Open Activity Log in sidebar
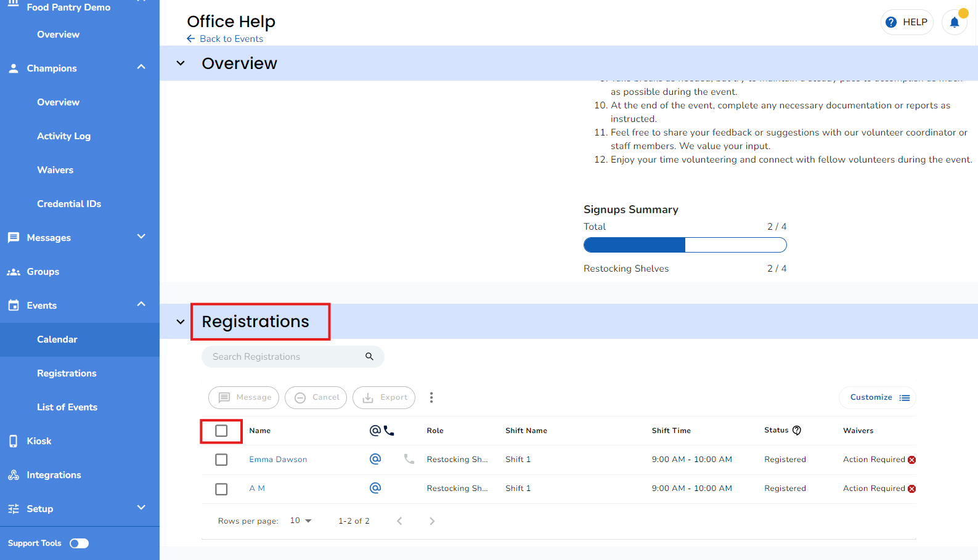This screenshot has width=978, height=560. [x=63, y=136]
